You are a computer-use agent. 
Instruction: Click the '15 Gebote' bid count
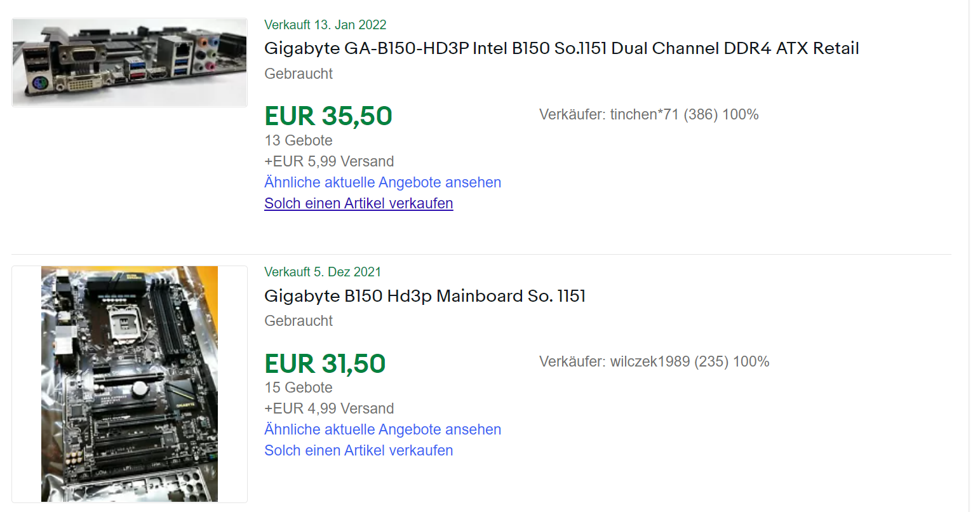coord(299,387)
